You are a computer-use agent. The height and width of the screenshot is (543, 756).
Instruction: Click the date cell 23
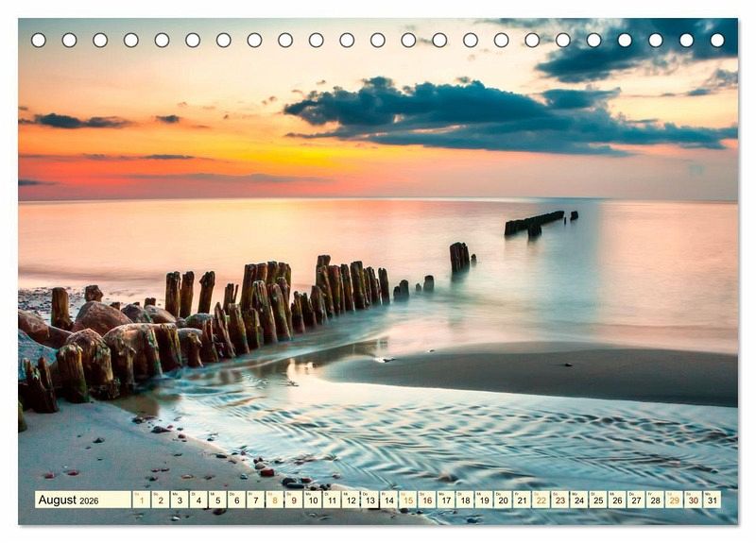(x=560, y=500)
